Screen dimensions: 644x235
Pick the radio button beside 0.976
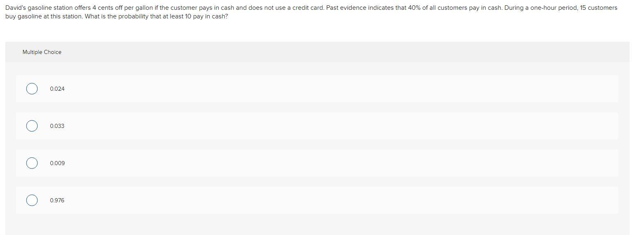pos(32,200)
